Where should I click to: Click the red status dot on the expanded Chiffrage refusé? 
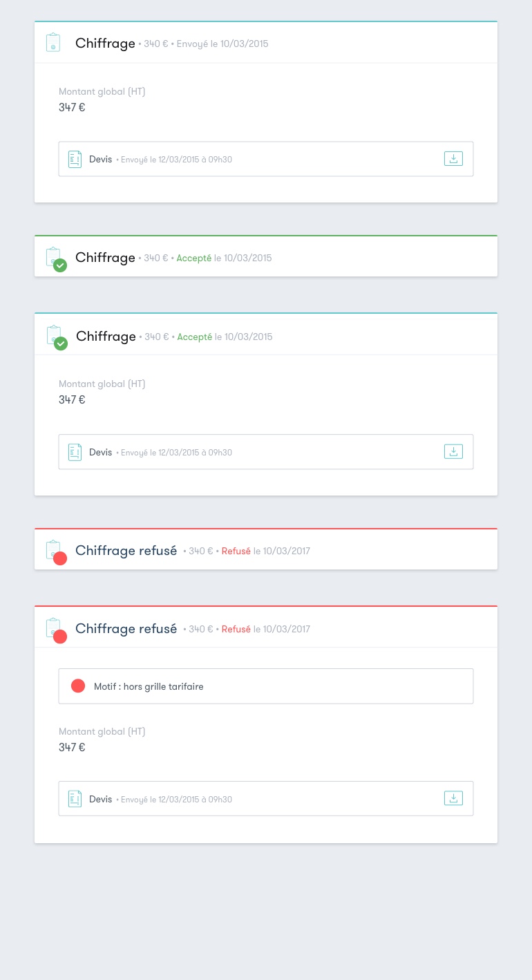pos(60,637)
